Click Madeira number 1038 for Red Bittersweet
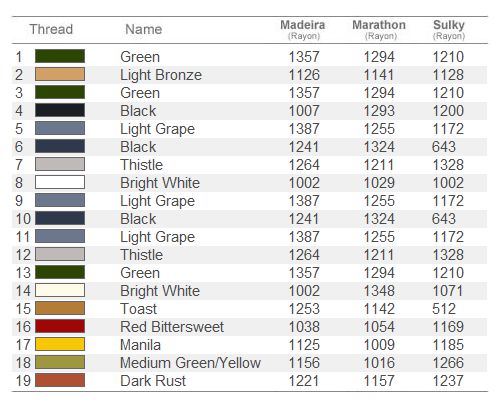The height and width of the screenshot is (402, 500). [304, 327]
